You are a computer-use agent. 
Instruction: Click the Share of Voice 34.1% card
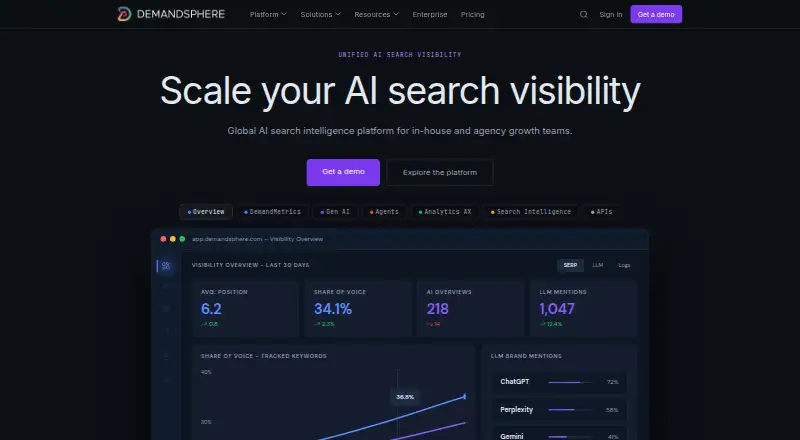(358, 308)
